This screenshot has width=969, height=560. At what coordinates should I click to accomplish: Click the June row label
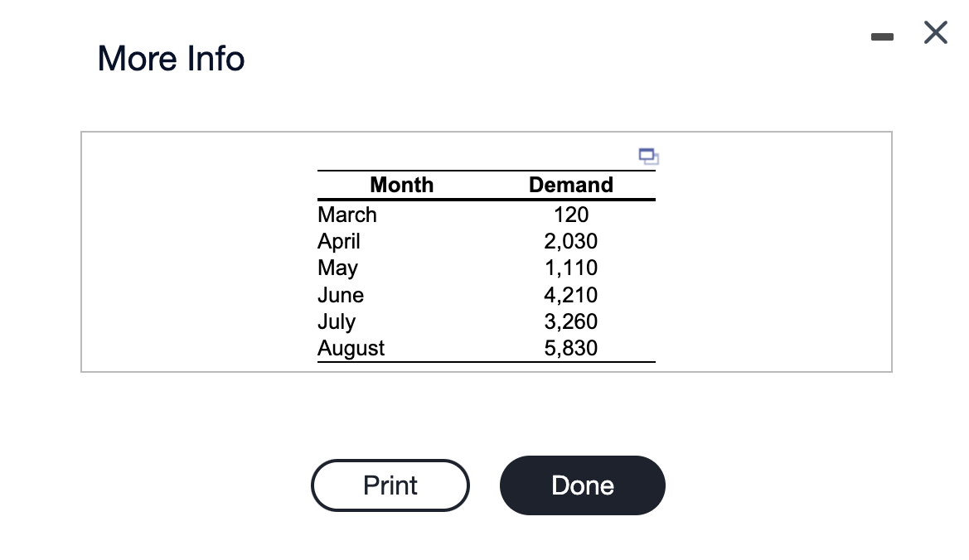point(341,295)
